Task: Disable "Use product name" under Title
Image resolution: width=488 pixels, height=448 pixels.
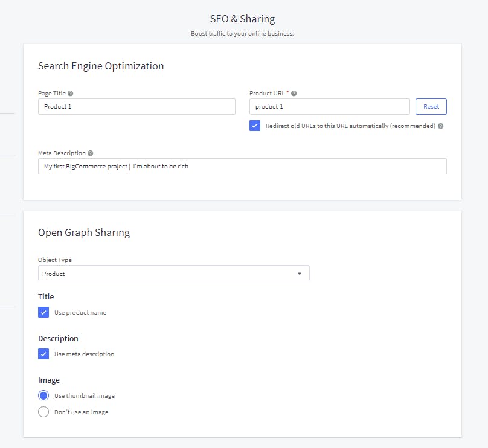Action: [x=43, y=312]
